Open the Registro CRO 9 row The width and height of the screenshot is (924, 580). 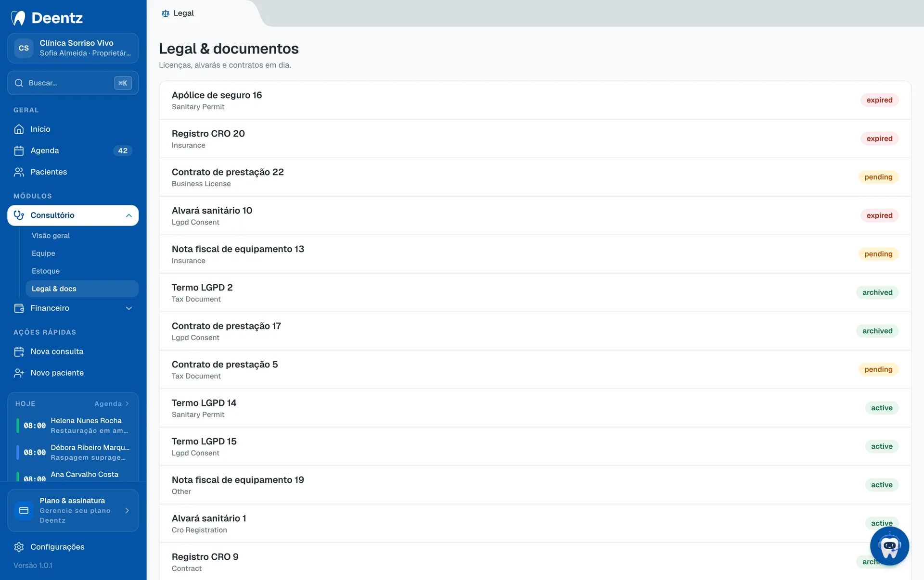[535, 561]
